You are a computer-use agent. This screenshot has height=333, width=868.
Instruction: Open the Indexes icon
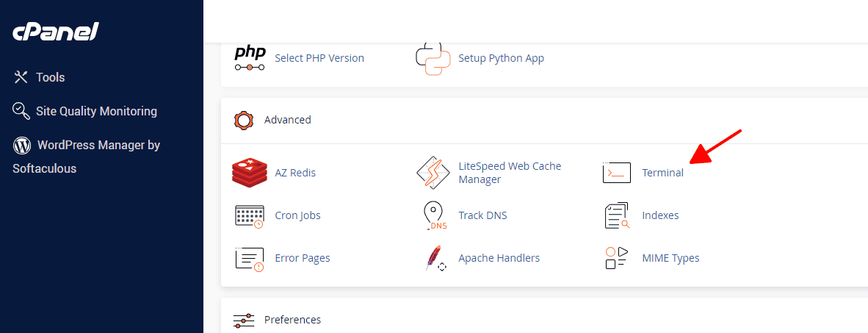[617, 215]
